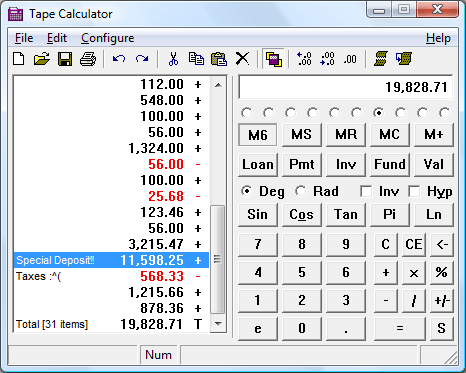466x373 pixels.
Task: Select the fifth memory slot radio button
Action: [x=335, y=113]
